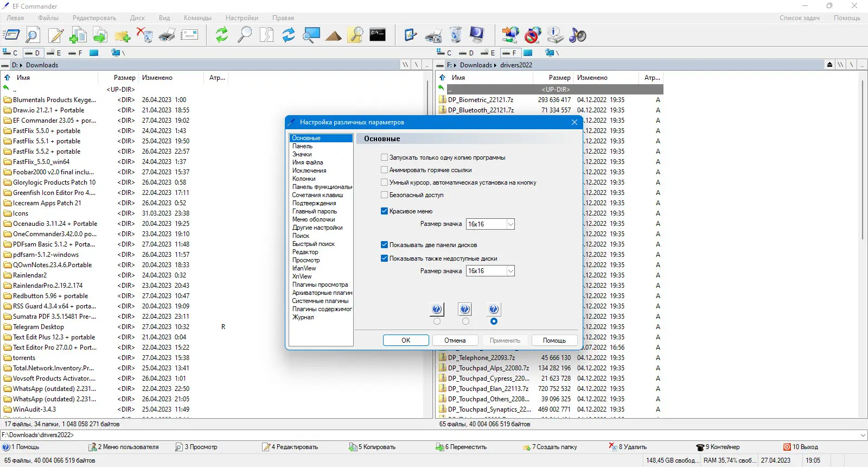
Task: Click the view-file icon (magnifier over page) in toolbar
Action: [33, 35]
